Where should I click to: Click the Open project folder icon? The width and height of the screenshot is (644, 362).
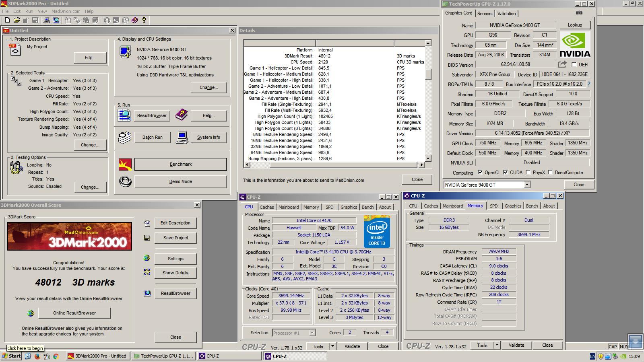pos(17,20)
